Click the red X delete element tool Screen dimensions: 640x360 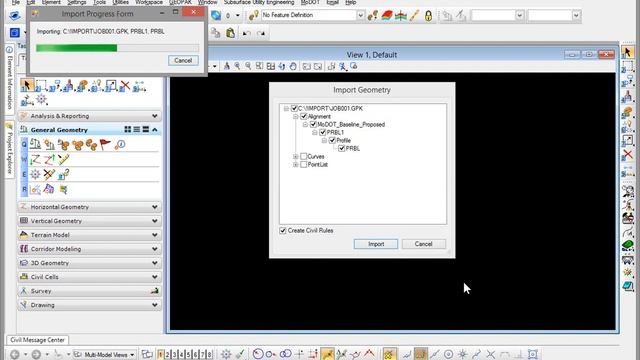pos(125,86)
